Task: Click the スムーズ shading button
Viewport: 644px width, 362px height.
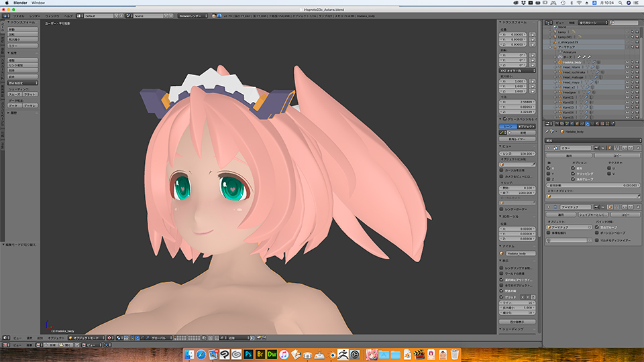Action: point(15,95)
